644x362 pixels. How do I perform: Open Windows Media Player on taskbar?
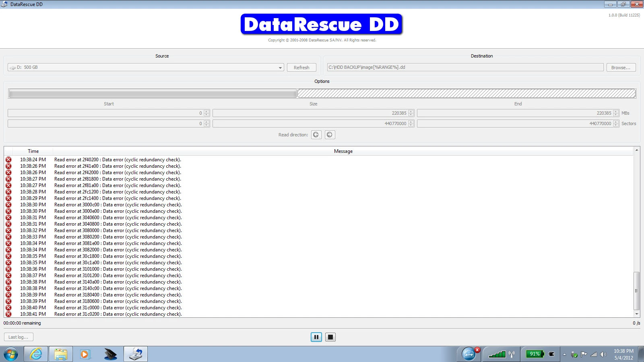tap(85, 354)
